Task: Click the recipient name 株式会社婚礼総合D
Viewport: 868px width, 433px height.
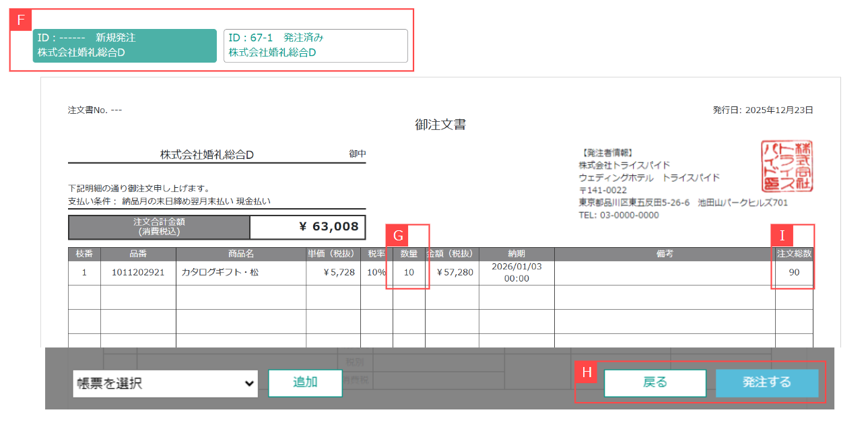Action: pos(207,155)
